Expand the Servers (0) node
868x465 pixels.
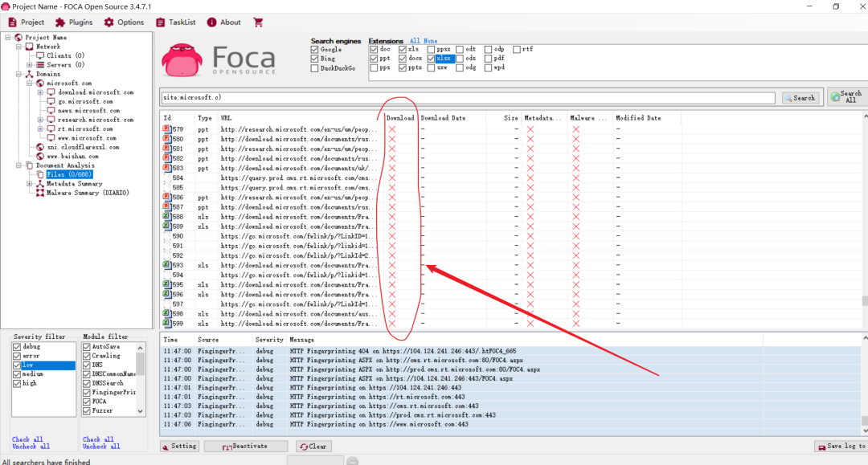coord(30,65)
